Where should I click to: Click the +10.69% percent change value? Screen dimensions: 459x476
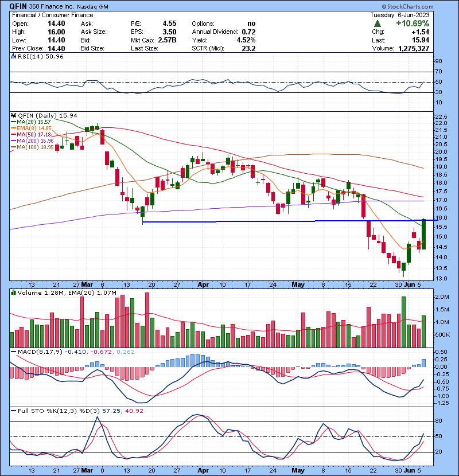tap(413, 24)
